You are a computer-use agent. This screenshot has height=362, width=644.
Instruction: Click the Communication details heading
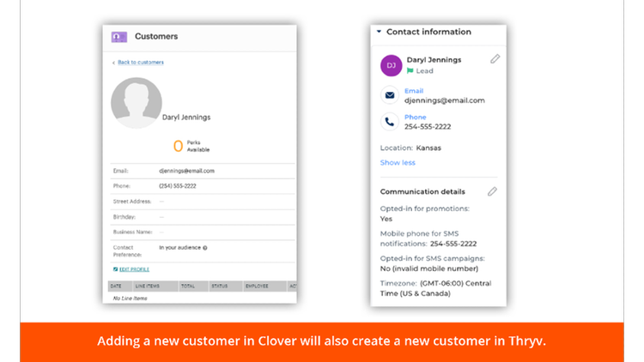click(x=422, y=191)
